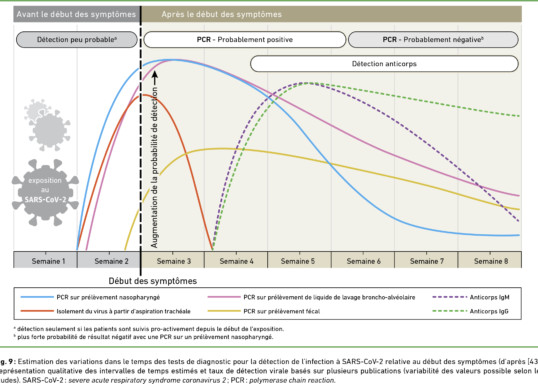This screenshot has height=384, width=538.
Task: Click the yellow fecal PCR legend line
Action: (224, 311)
